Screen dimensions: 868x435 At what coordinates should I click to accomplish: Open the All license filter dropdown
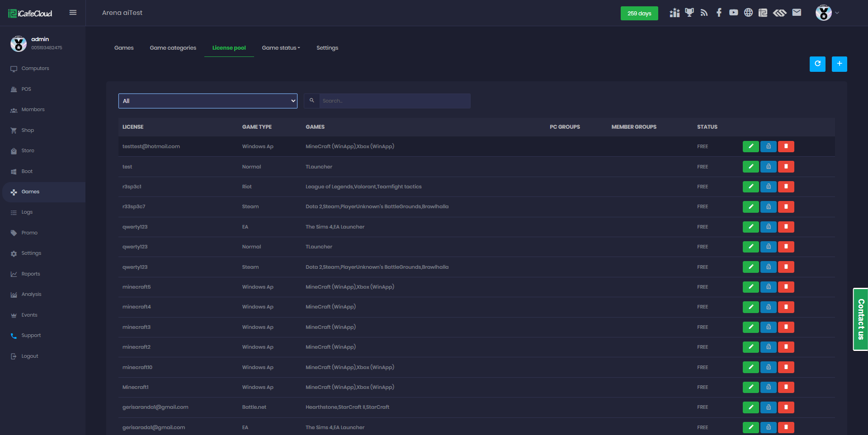[x=208, y=101]
